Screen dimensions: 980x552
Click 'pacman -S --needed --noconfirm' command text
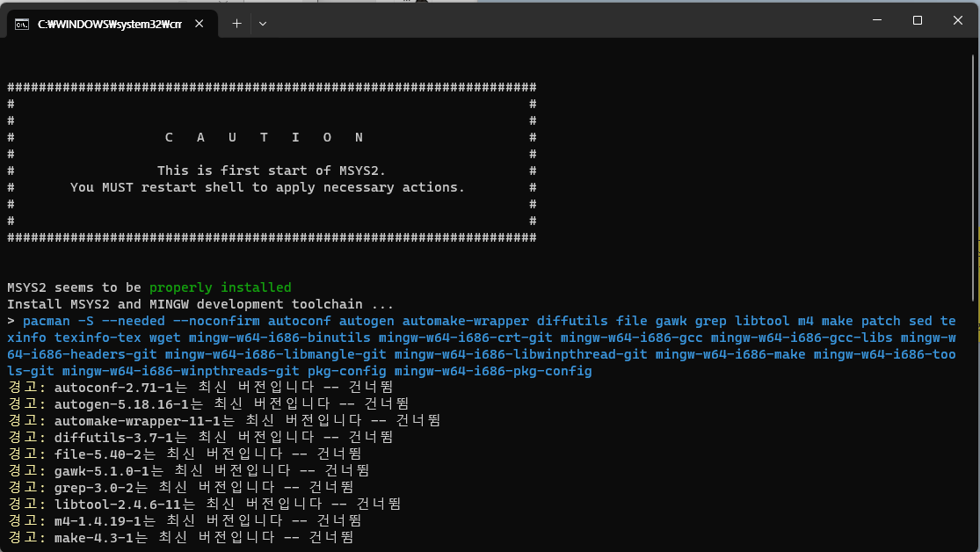coord(142,322)
